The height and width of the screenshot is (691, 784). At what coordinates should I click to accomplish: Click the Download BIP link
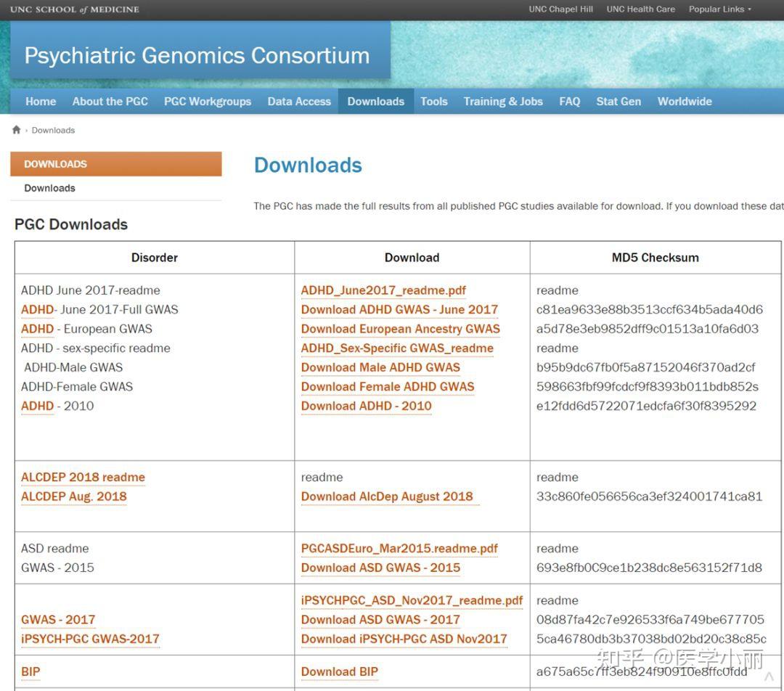(339, 672)
